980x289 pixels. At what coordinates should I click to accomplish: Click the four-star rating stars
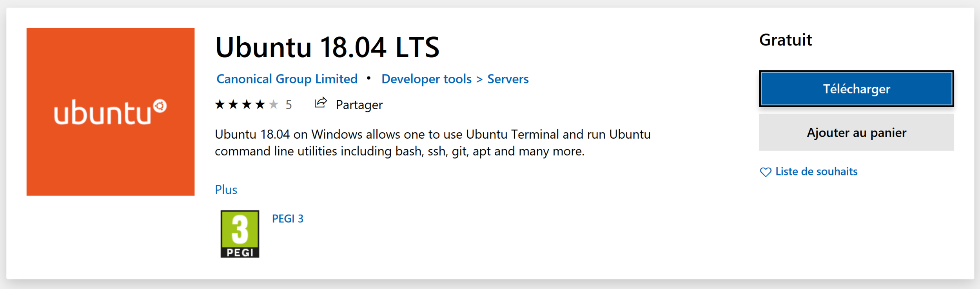tap(247, 105)
